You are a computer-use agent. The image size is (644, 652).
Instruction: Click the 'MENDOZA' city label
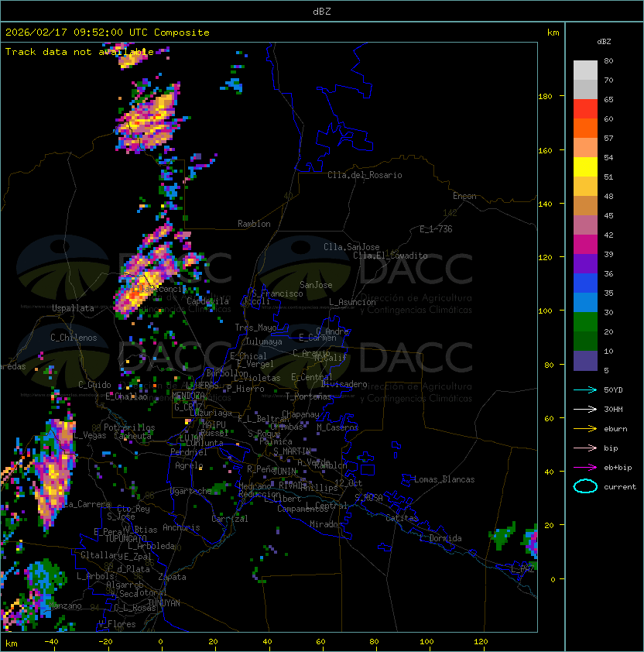[x=188, y=396]
